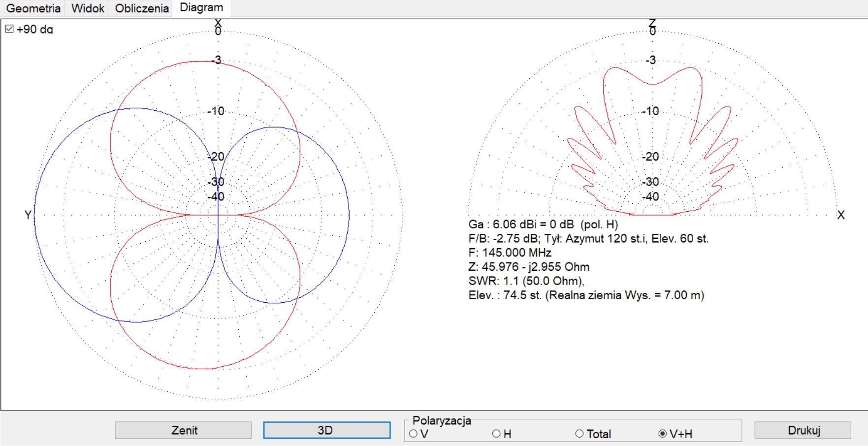Toggle the +90 dg checkbox
Viewport: 868px width, 446px height.
(9, 29)
